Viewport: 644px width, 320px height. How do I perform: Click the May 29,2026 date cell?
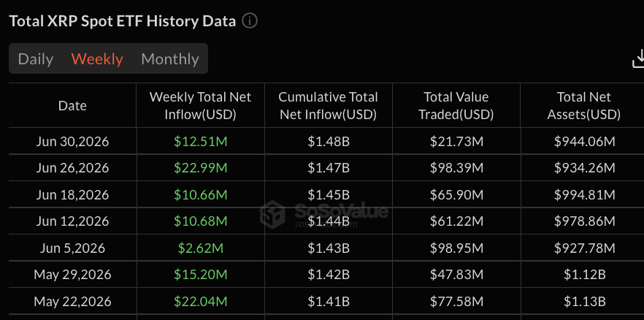(72, 274)
